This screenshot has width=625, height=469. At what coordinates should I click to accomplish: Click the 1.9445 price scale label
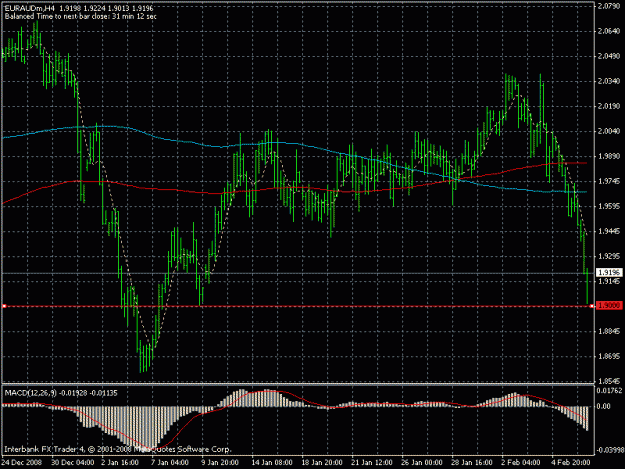click(609, 231)
